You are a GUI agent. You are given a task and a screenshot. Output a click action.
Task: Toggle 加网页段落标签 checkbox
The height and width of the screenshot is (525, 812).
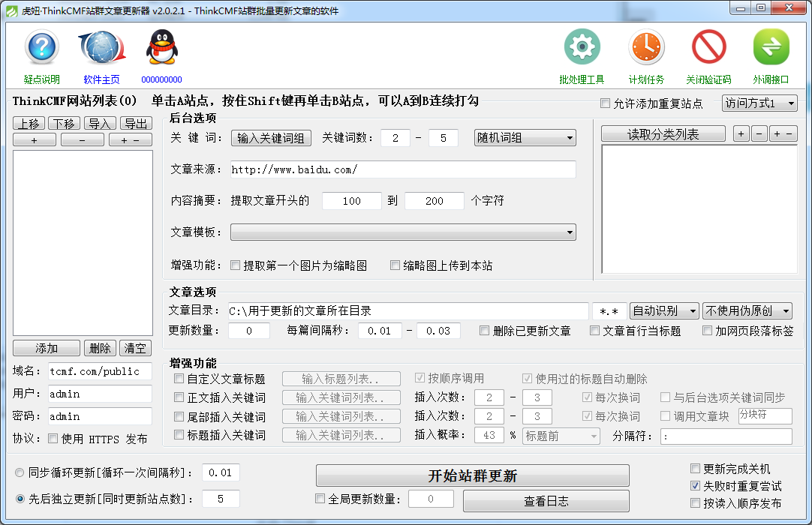[707, 330]
